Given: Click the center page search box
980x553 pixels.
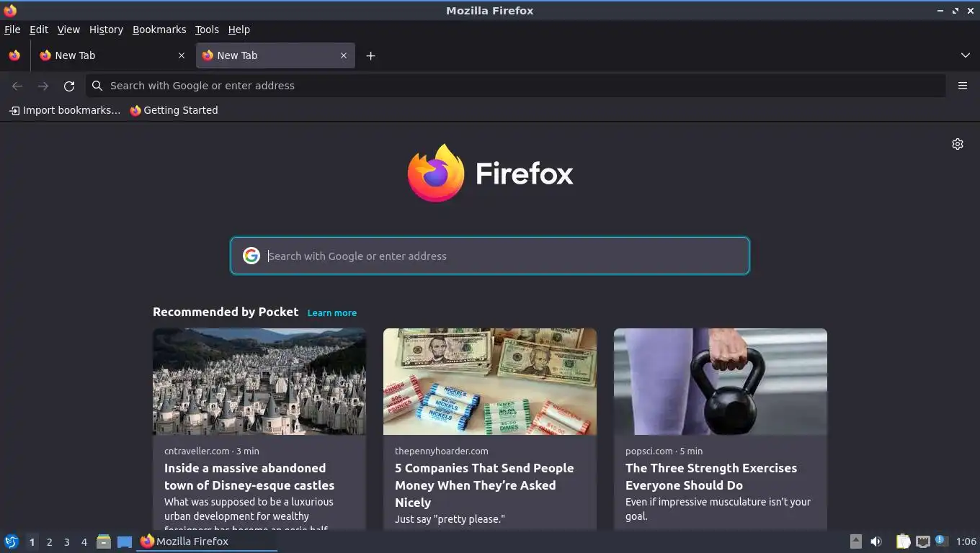Looking at the screenshot, I should (490, 256).
